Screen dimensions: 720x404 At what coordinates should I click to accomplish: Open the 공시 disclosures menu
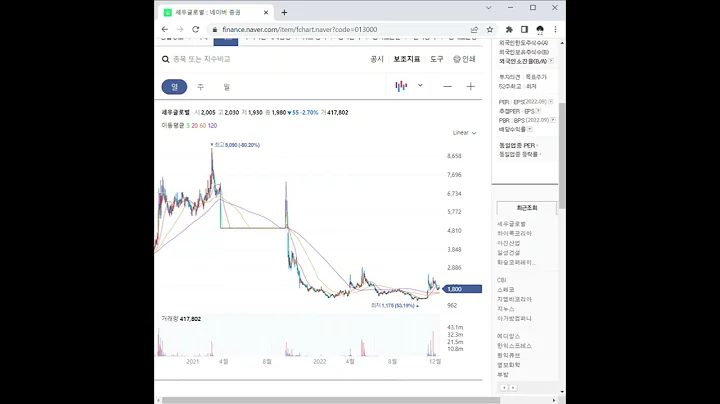(377, 59)
